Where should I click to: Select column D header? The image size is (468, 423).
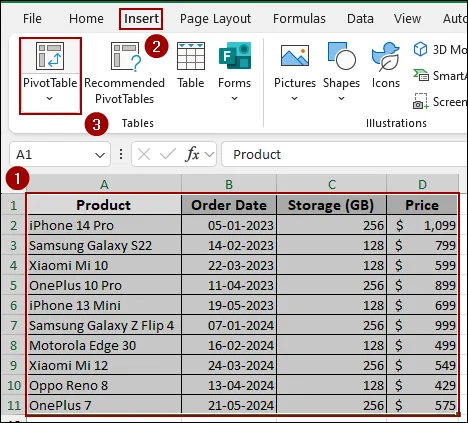(422, 184)
